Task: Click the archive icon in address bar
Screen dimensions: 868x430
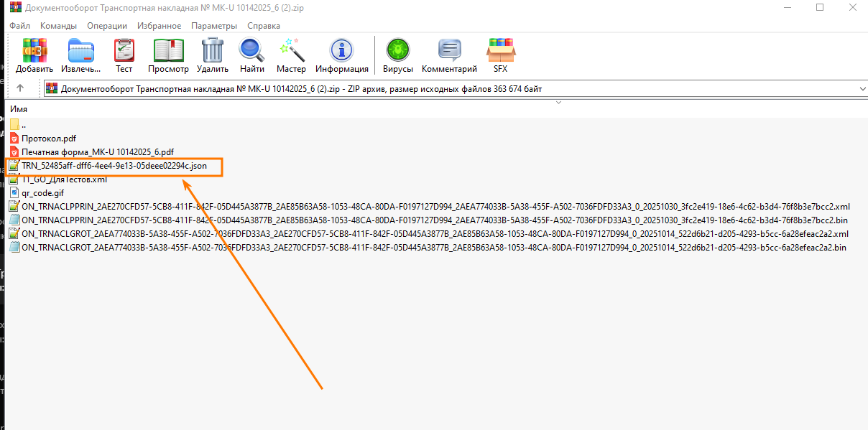Action: pyautogui.click(x=52, y=89)
